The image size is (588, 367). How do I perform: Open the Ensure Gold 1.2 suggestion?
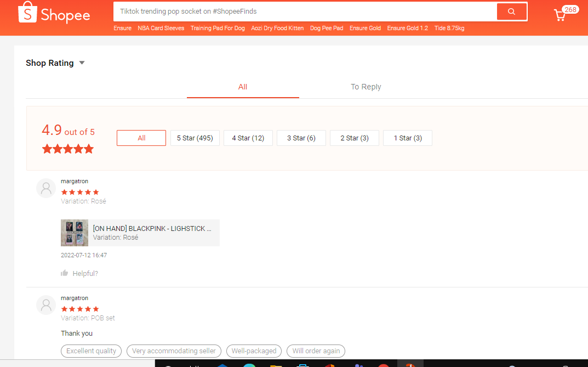coord(408,28)
